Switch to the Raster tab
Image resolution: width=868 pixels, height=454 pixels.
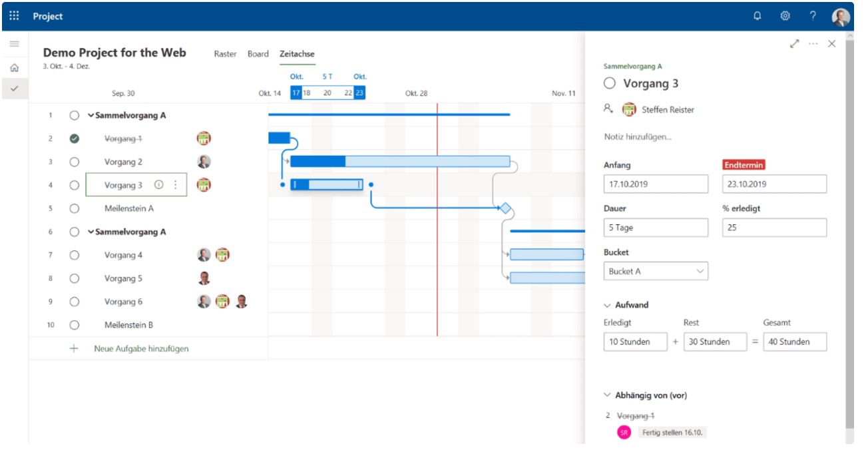[x=225, y=54]
